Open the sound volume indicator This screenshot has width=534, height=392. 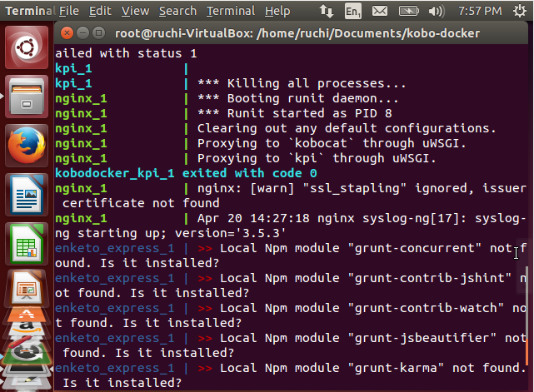click(437, 11)
